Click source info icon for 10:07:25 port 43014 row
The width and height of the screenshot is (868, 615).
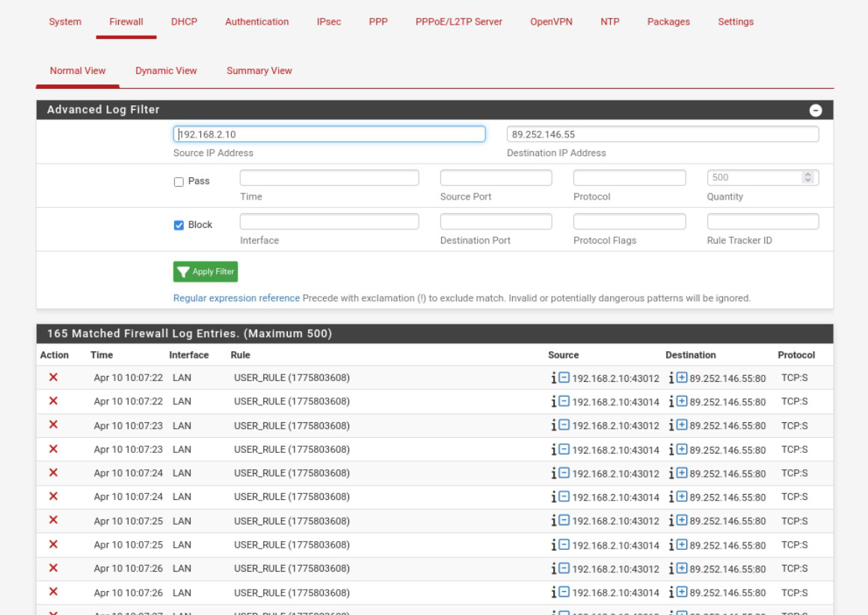pyautogui.click(x=553, y=545)
